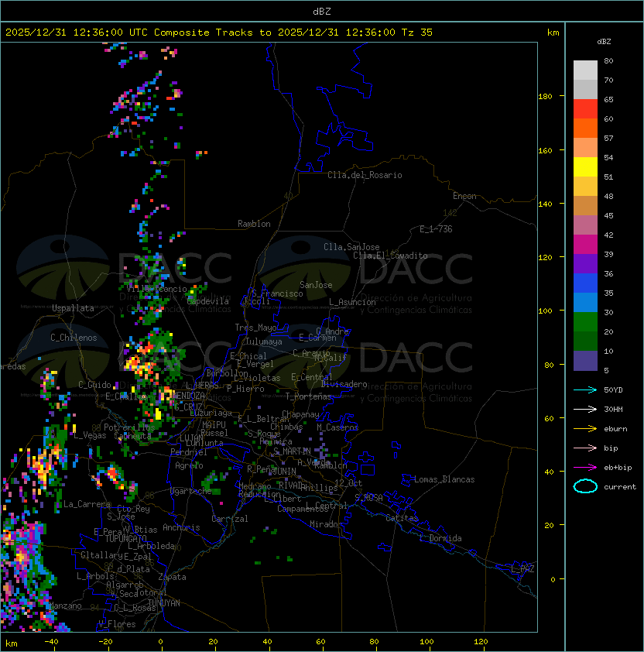Viewport: 644px width, 652px height.
Task: Click the 'Agrelo' map label
Action: (189, 465)
